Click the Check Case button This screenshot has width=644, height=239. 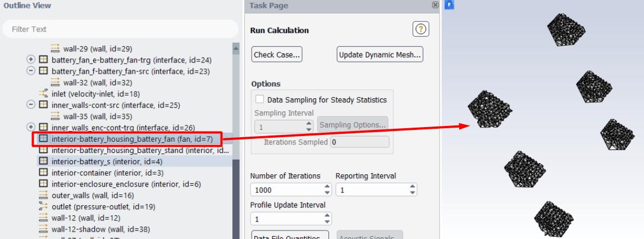coord(277,55)
